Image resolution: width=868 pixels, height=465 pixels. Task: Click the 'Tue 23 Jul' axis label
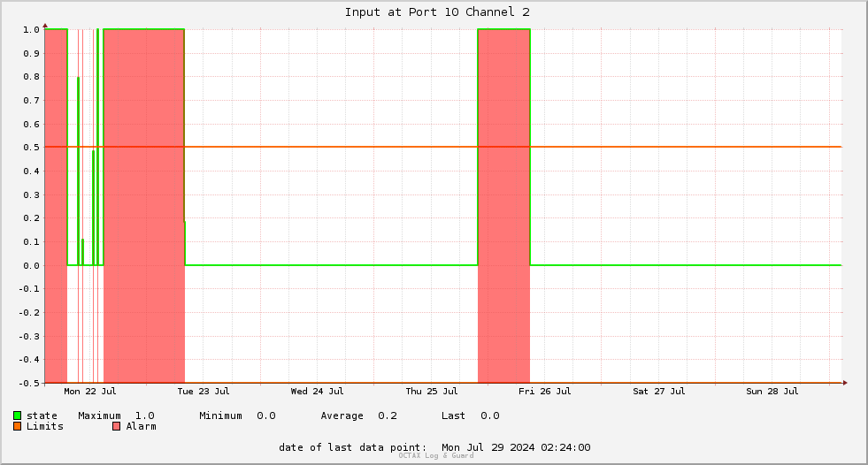[204, 391]
